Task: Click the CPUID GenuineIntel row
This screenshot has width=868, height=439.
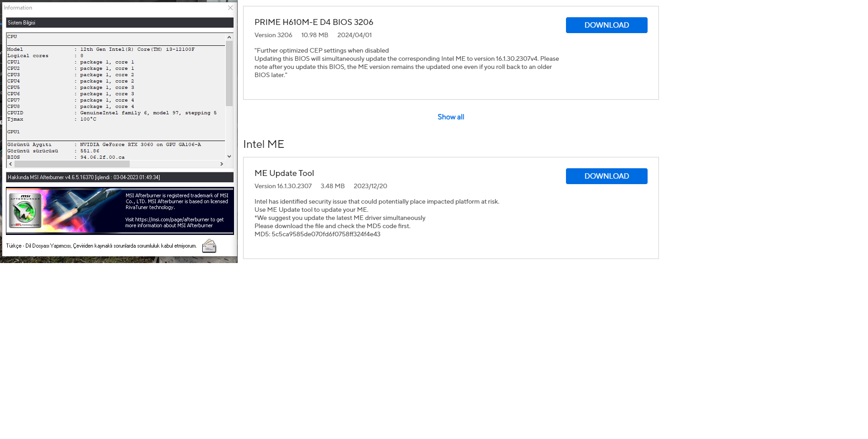Action: coord(112,113)
